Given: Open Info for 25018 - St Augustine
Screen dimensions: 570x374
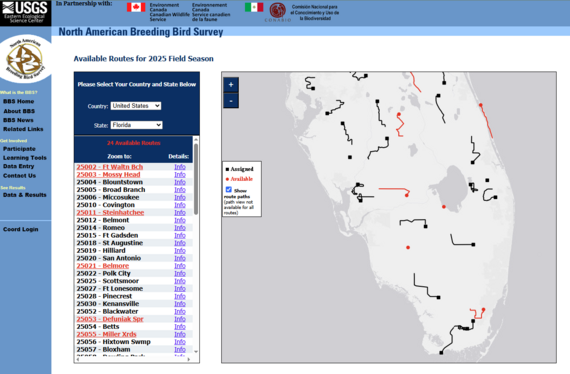Looking at the screenshot, I should click(x=180, y=243).
